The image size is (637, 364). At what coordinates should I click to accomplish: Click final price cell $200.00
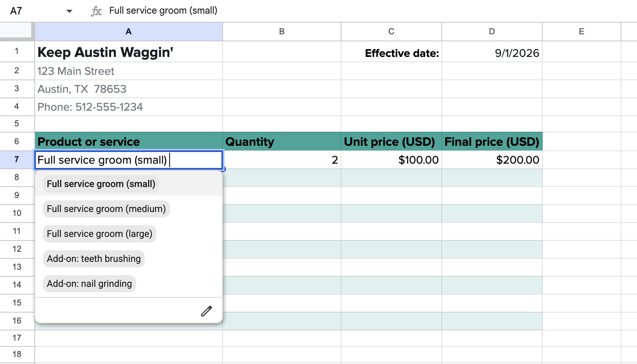[492, 160]
